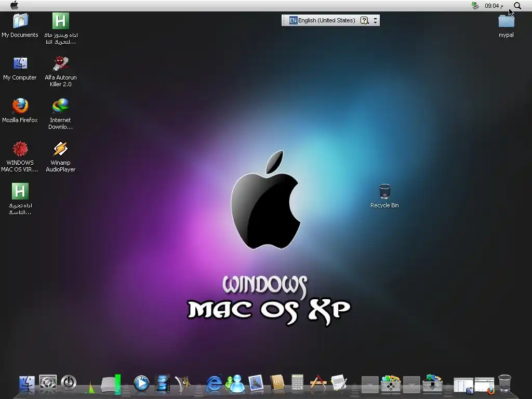Open System Preferences gear in the dock
Screen dimensions: 532x399
click(48, 383)
